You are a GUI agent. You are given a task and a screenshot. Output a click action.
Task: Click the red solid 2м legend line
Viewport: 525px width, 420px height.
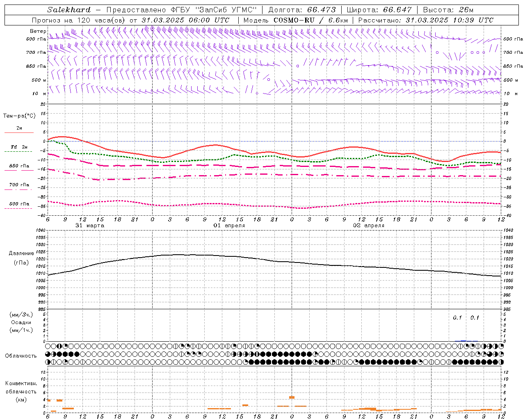coord(19,133)
